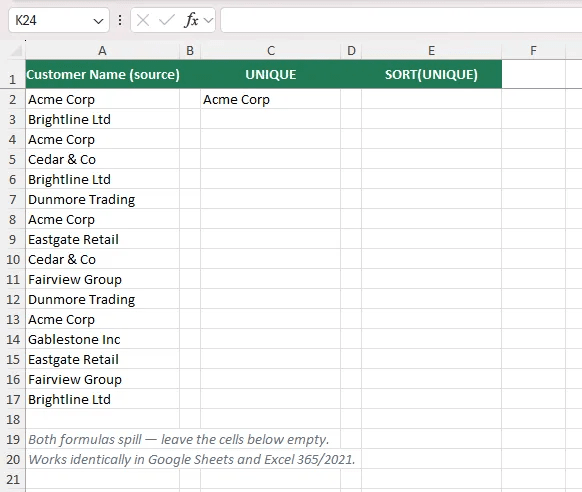The image size is (582, 492).
Task: Click the 'Customer Name (source)' header cell
Action: (103, 74)
